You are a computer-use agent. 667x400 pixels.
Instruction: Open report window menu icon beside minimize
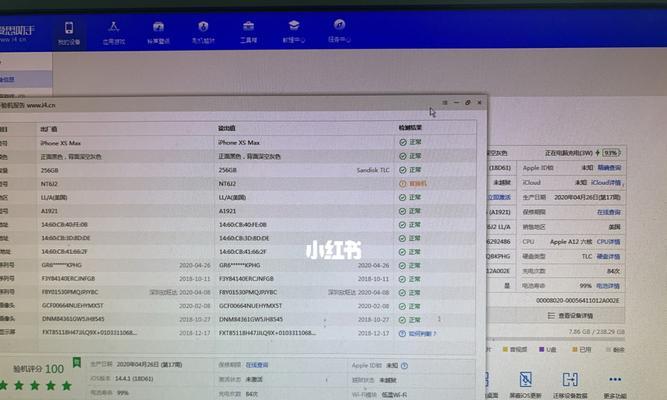click(445, 103)
